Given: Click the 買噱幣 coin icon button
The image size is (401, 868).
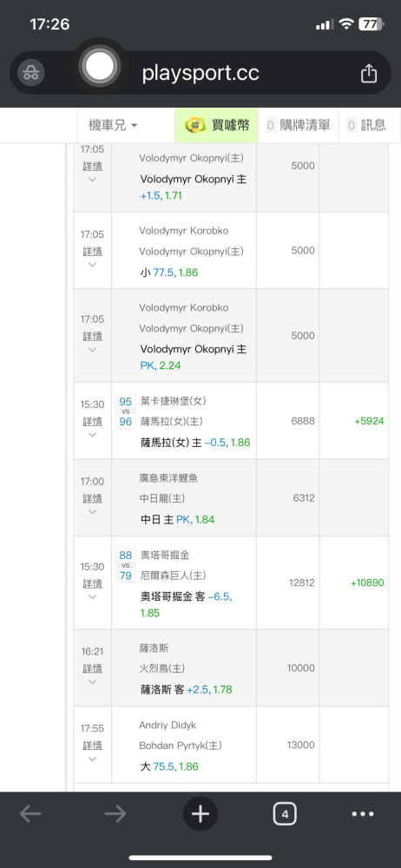Looking at the screenshot, I should coord(216,125).
